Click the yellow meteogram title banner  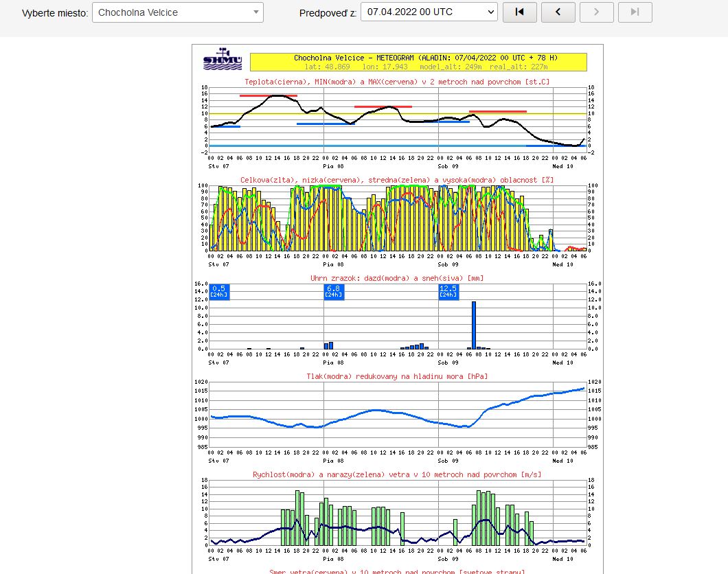[418, 62]
